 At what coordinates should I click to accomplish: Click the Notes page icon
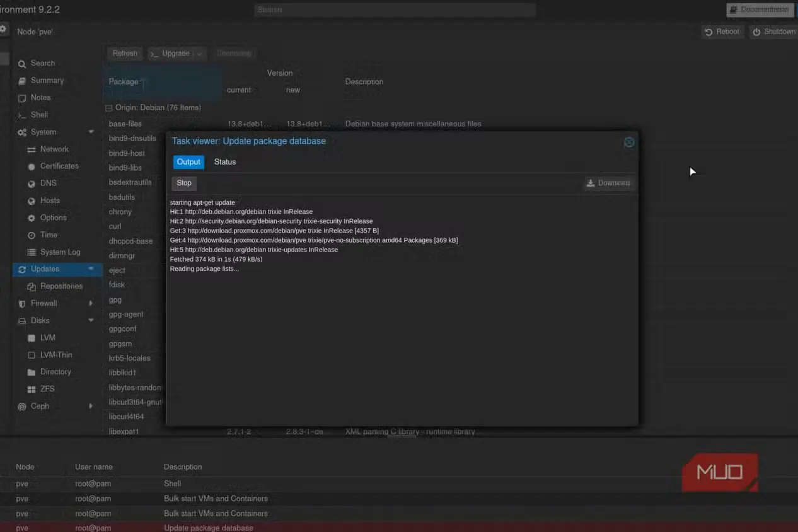tap(22, 98)
